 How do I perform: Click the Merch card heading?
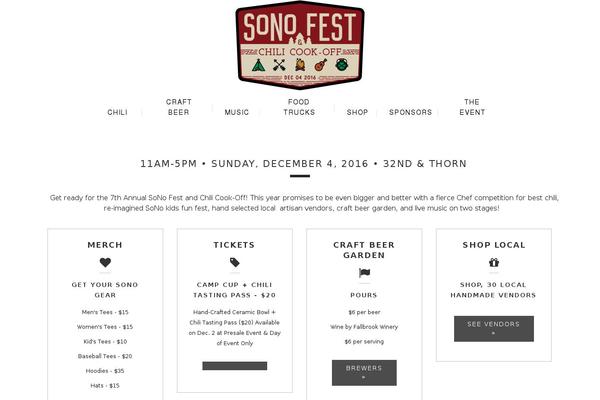pos(105,245)
